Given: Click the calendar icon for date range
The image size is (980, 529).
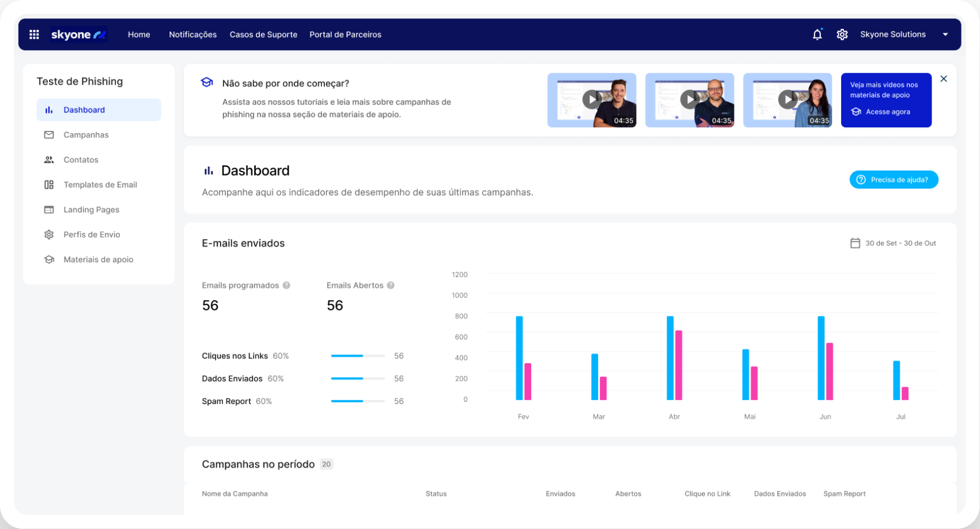Looking at the screenshot, I should (855, 243).
